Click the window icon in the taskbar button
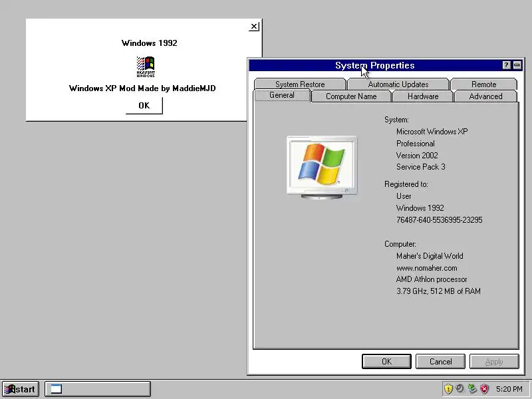Viewport: 532px width, 399px height. 57,389
